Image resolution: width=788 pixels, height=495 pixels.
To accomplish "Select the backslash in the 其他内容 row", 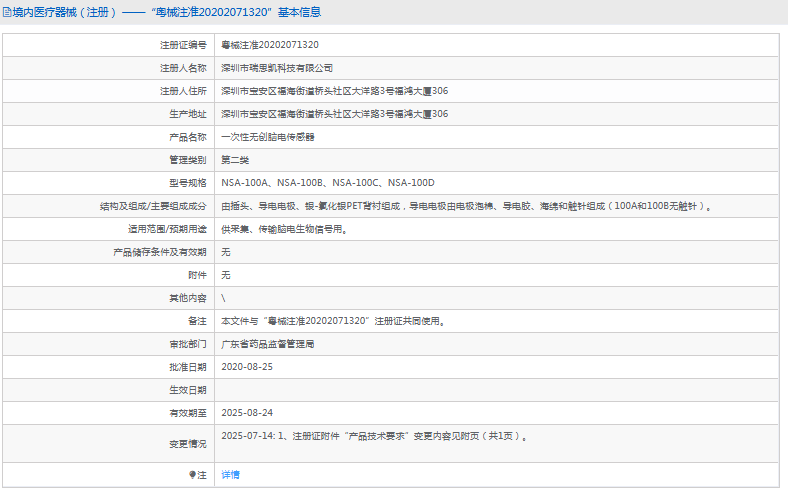I will tap(223, 298).
